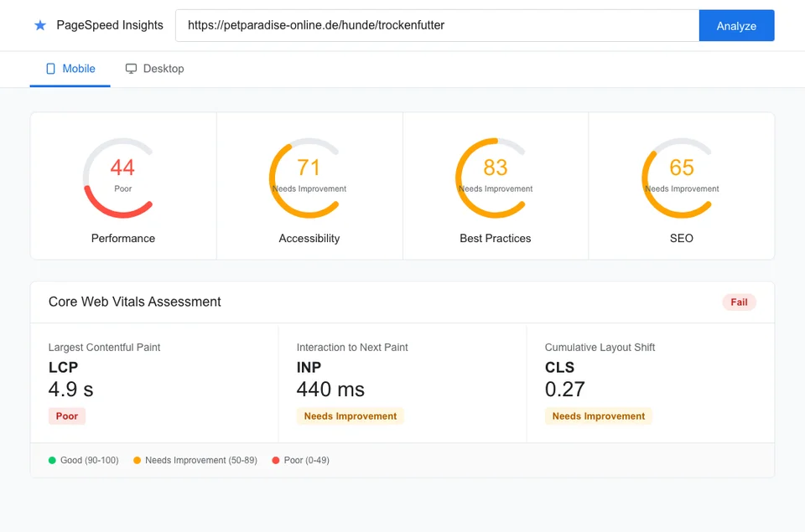Click the INP Needs Improvement badge

coord(350,416)
